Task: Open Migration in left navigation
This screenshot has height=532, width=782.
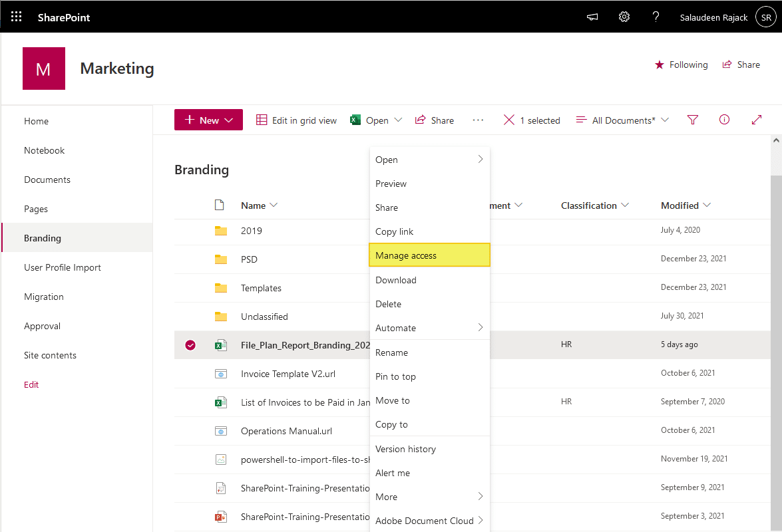Action: click(x=44, y=297)
